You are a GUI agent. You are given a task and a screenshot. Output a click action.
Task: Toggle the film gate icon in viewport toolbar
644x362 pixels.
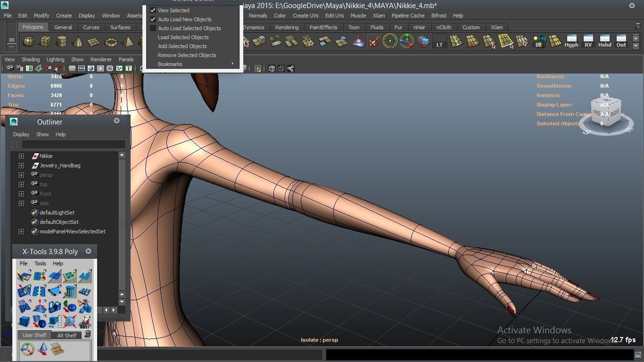[82, 69]
